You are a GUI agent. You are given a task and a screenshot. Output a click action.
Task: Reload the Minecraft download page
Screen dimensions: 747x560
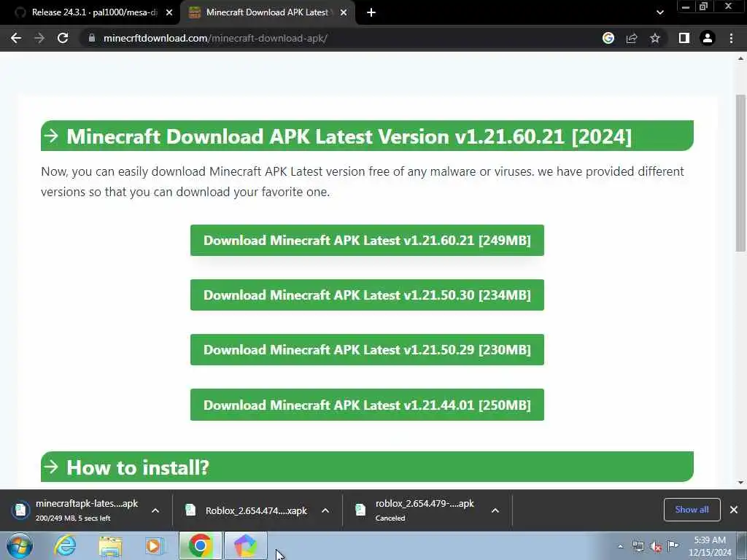(x=63, y=38)
